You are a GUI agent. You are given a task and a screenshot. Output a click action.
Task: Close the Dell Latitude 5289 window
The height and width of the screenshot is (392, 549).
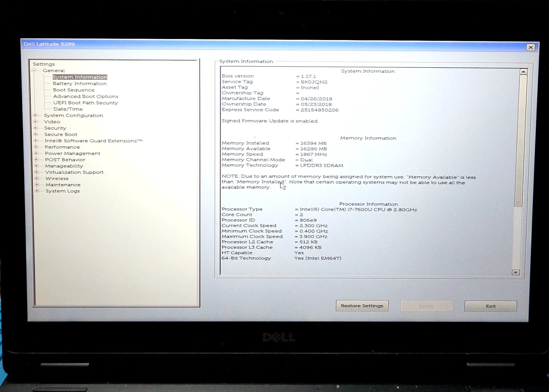pos(531,47)
